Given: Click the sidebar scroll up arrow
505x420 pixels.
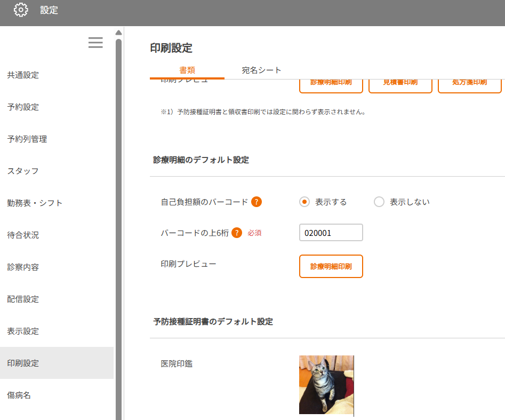Looking at the screenshot, I should point(118,33).
